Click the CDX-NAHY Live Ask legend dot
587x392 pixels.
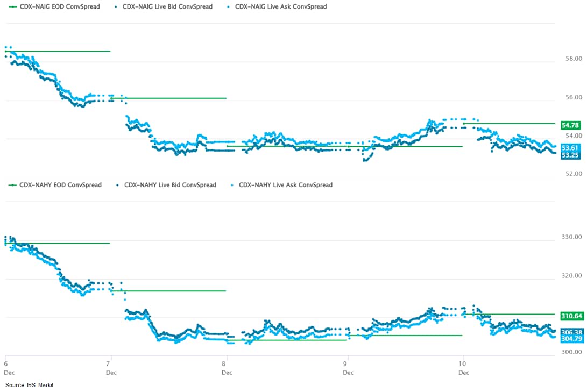(x=233, y=185)
